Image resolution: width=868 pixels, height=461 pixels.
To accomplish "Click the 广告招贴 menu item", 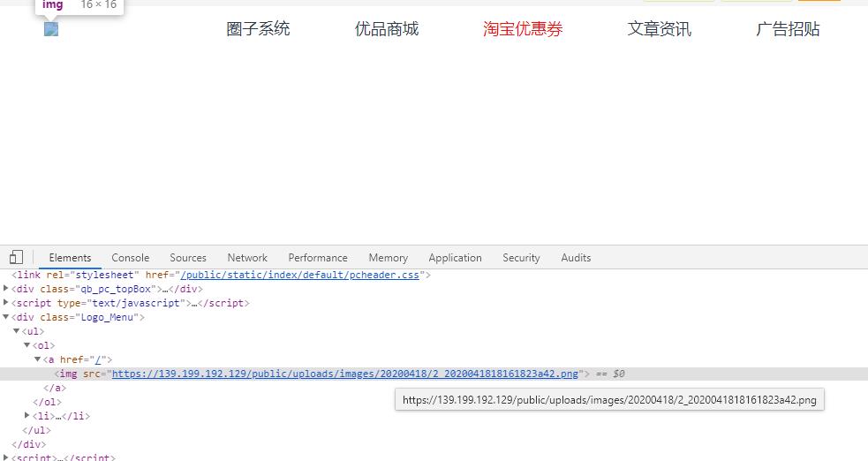I will tap(788, 29).
